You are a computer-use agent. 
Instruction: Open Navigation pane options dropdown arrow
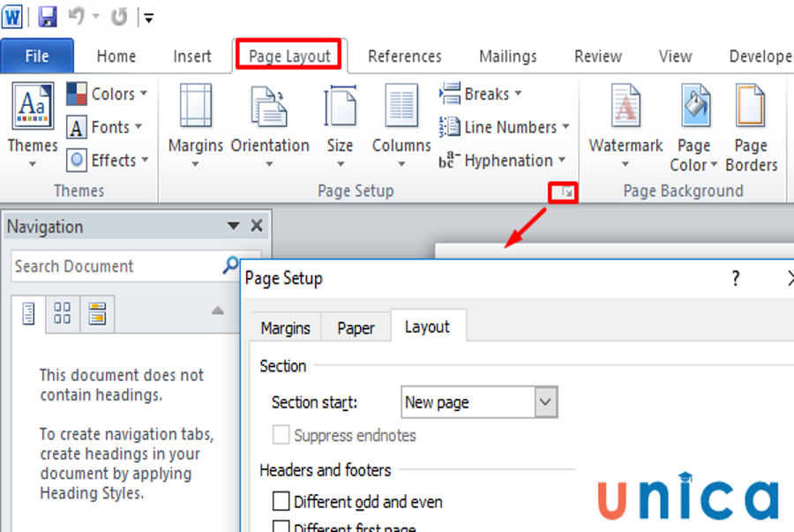(x=233, y=226)
